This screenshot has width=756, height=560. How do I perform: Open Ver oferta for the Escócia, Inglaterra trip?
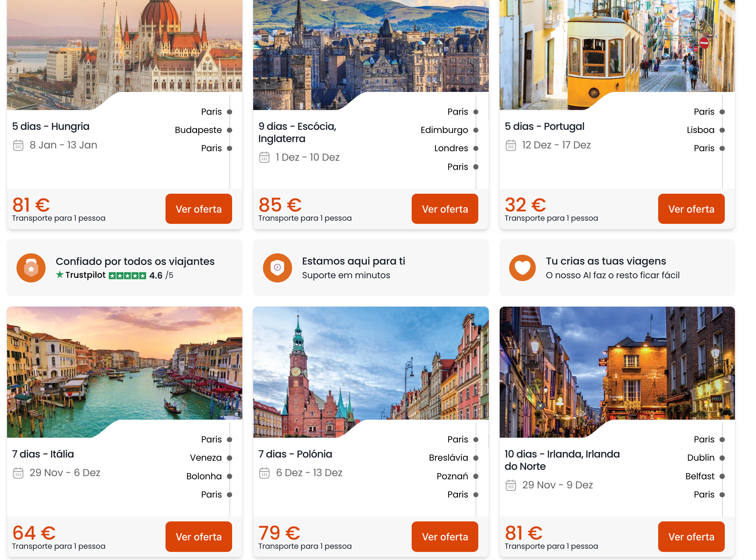(445, 209)
